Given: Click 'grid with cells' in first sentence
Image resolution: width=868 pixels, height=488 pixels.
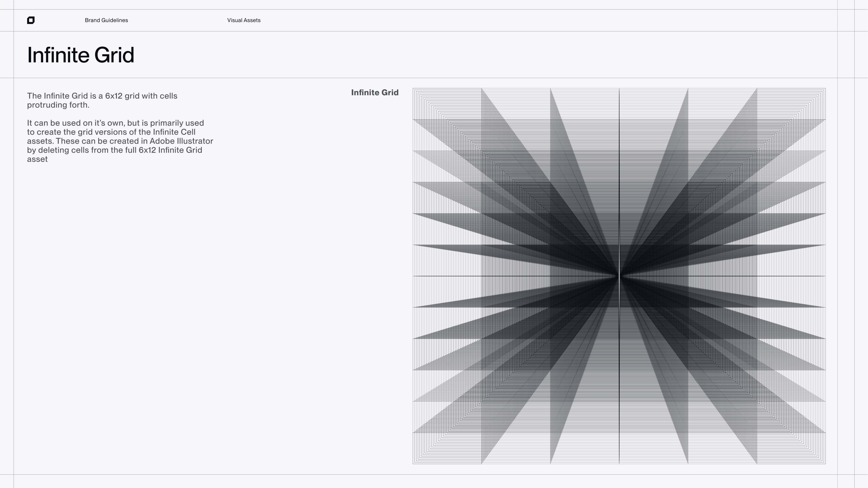Looking at the screenshot, I should click(151, 96).
